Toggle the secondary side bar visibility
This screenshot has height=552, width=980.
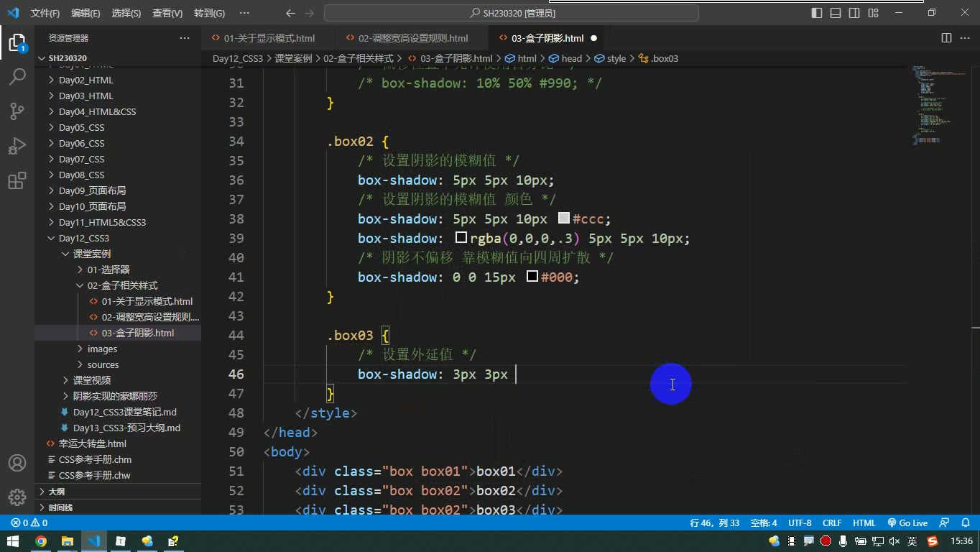(854, 13)
